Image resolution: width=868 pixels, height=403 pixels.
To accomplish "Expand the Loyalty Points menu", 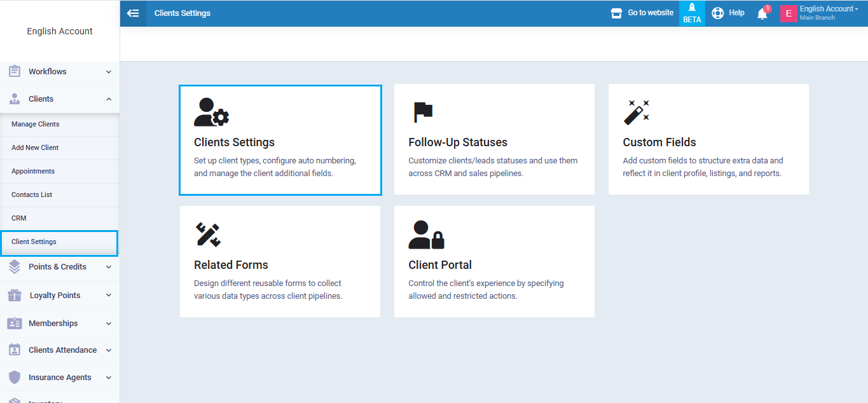I will pos(60,296).
